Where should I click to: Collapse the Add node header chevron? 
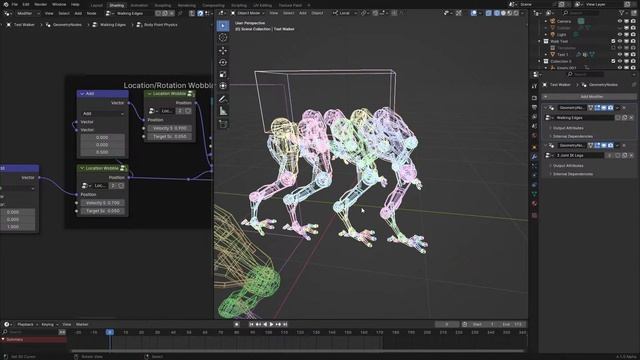[82, 93]
